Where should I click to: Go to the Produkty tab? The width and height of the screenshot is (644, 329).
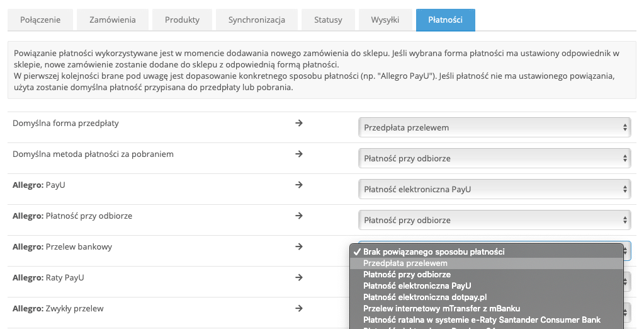pos(182,20)
